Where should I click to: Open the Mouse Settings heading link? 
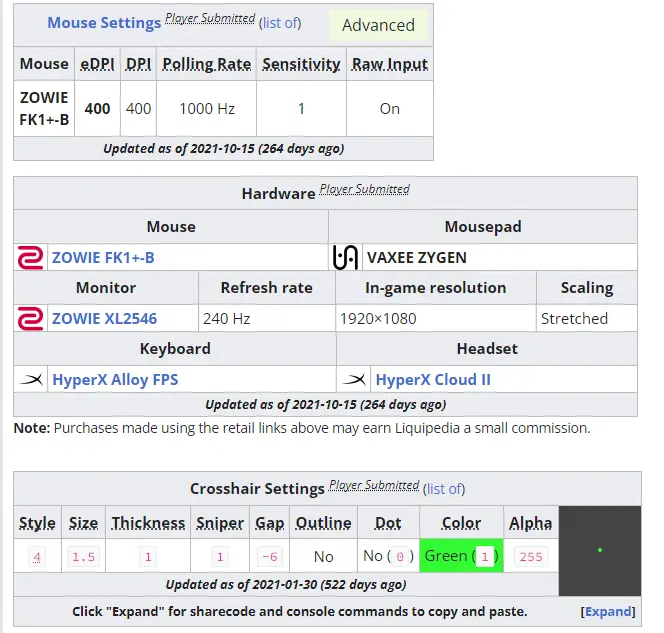click(104, 22)
